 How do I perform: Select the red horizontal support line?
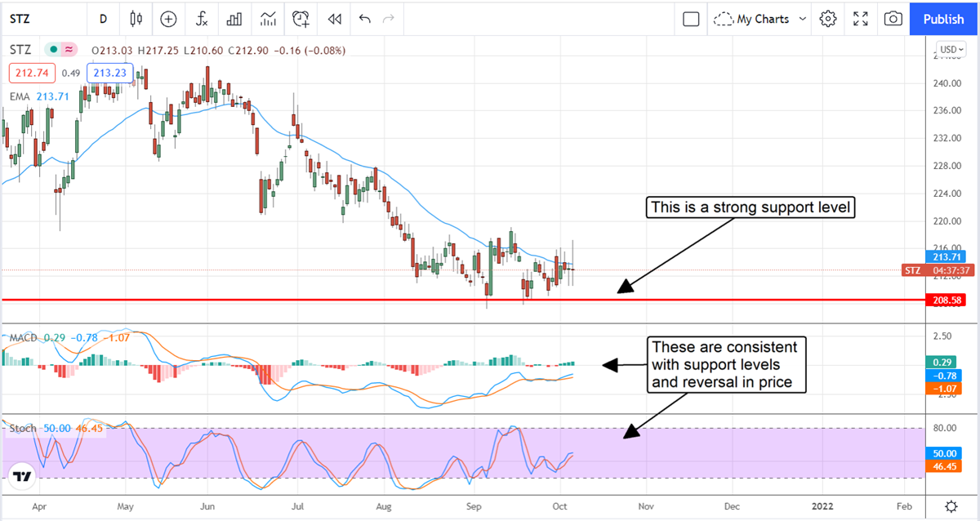coord(462,301)
